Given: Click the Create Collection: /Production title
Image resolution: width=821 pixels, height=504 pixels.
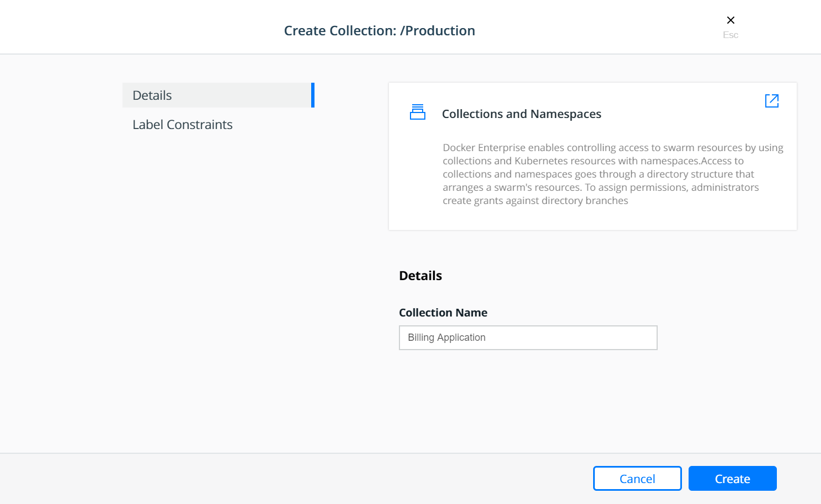Looking at the screenshot, I should (380, 31).
